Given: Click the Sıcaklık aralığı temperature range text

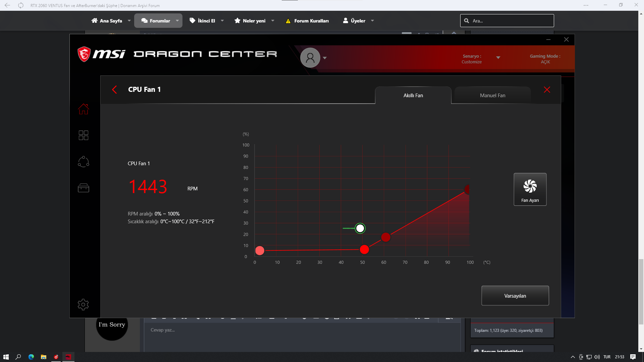Looking at the screenshot, I should (x=171, y=222).
